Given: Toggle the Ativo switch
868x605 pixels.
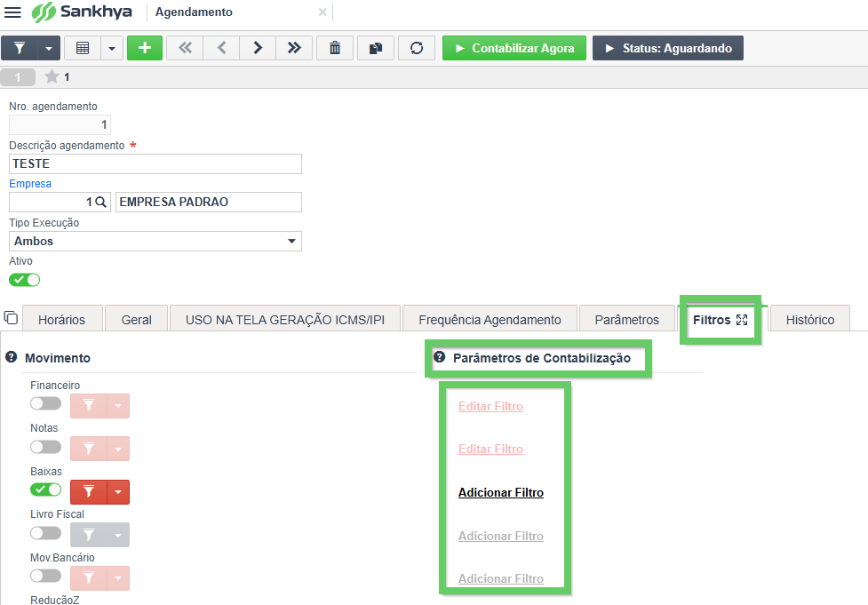Looking at the screenshot, I should (x=24, y=280).
